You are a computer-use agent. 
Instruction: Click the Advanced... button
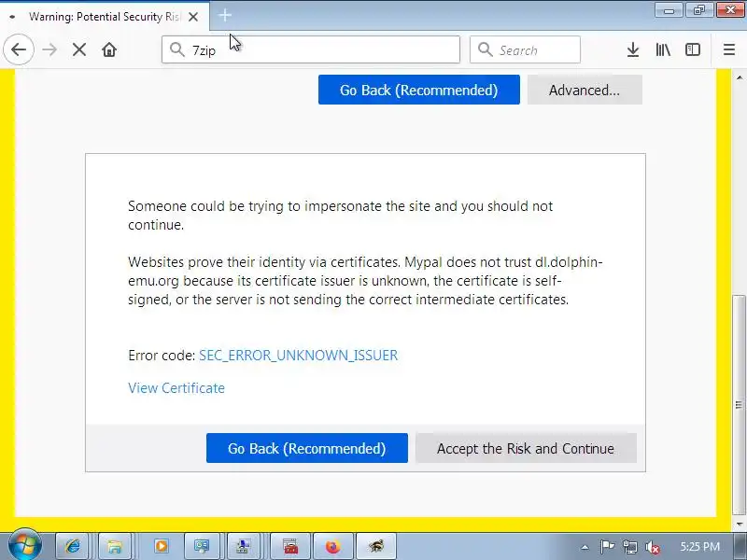point(585,90)
